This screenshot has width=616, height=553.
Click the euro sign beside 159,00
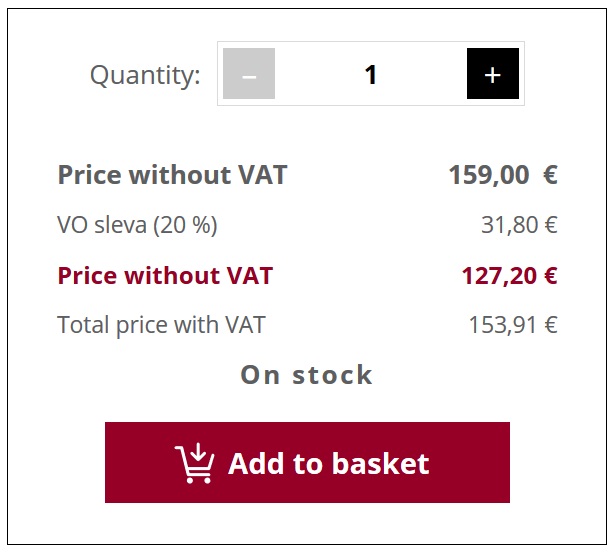(x=550, y=175)
